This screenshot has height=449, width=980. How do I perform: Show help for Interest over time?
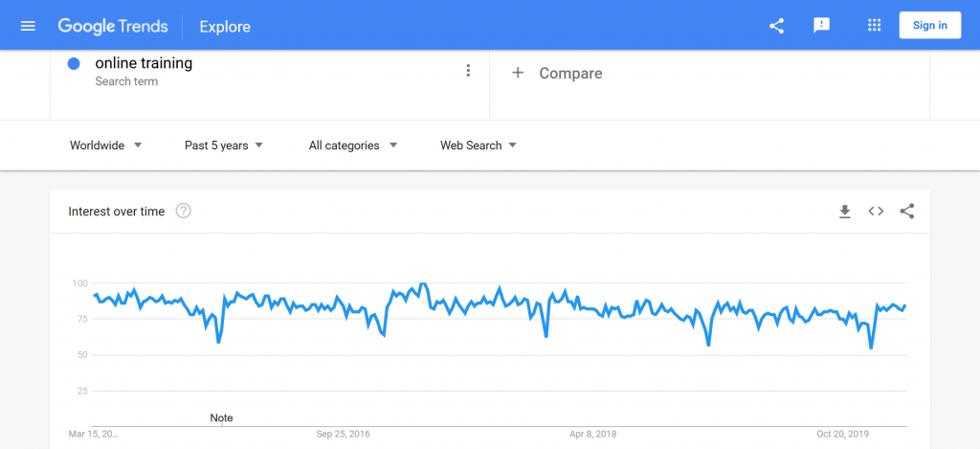[x=183, y=211]
